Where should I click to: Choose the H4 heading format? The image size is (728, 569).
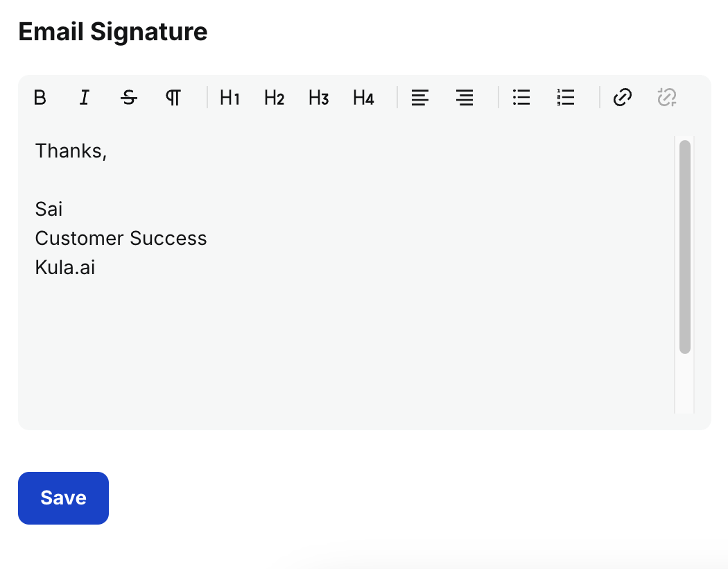tap(363, 98)
